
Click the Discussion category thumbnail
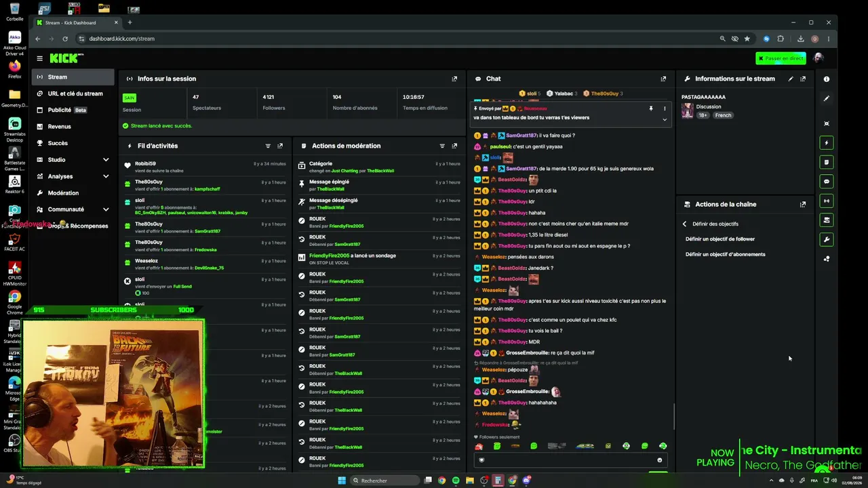[688, 110]
